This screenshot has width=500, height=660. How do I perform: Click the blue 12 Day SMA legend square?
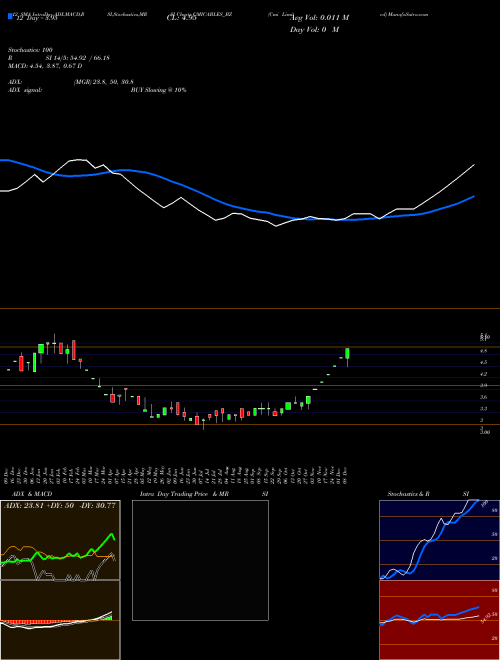[10, 17]
